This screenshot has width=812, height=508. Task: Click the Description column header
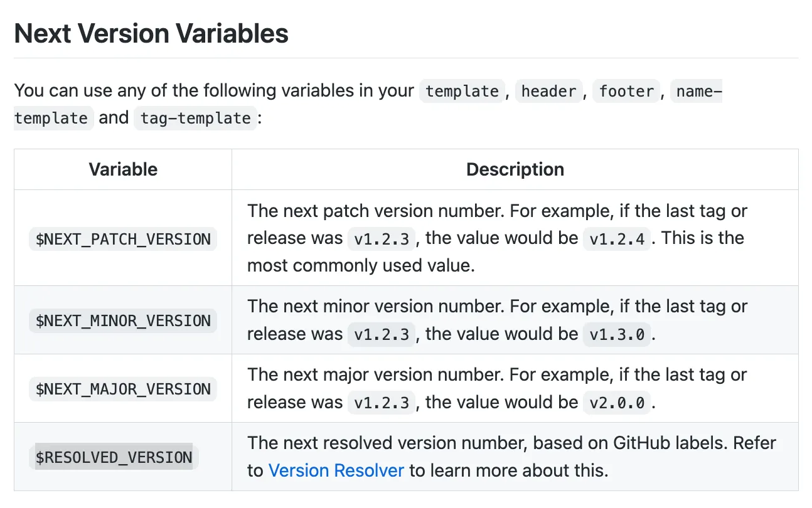515,169
